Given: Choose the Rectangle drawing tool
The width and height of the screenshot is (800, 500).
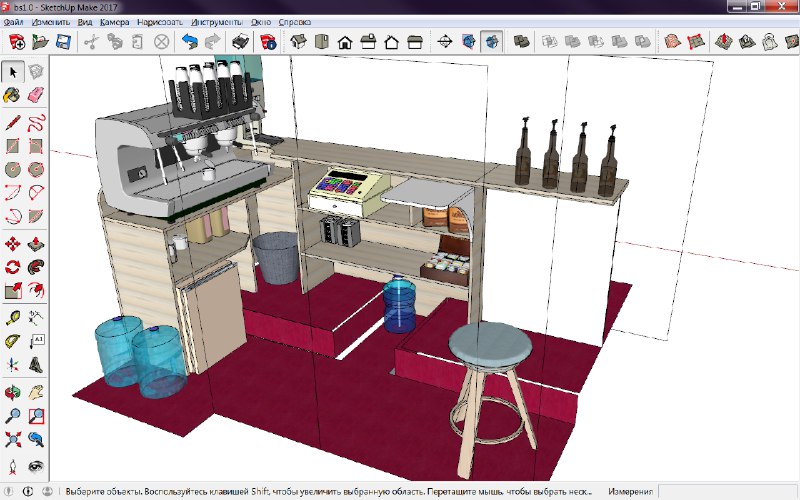Looking at the screenshot, I should pos(13,147).
